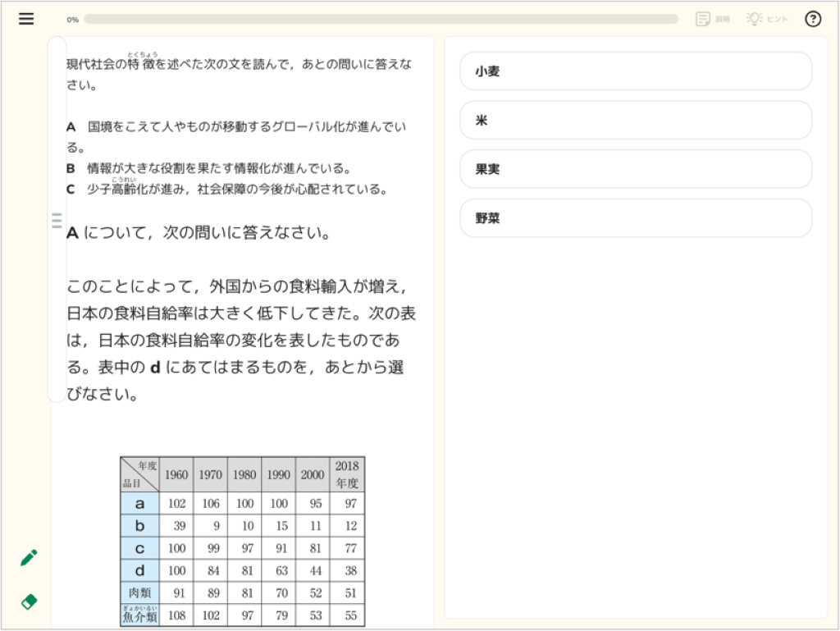The height and width of the screenshot is (631, 840).
Task: Click the explanation note icon
Action: pyautogui.click(x=703, y=20)
